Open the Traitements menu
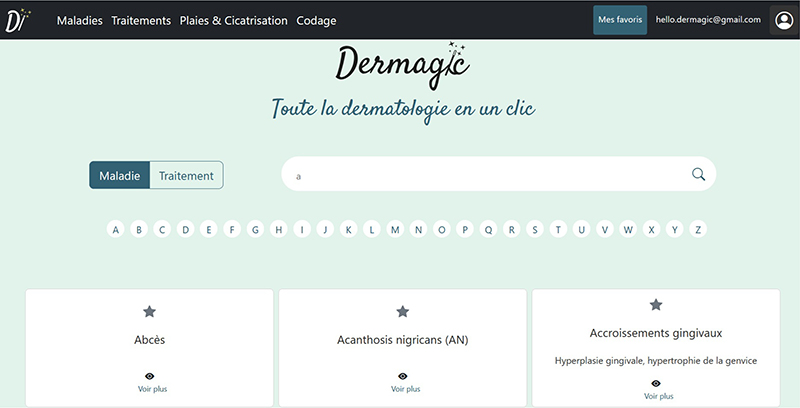Screen dimensions: 800x408 pos(141,21)
